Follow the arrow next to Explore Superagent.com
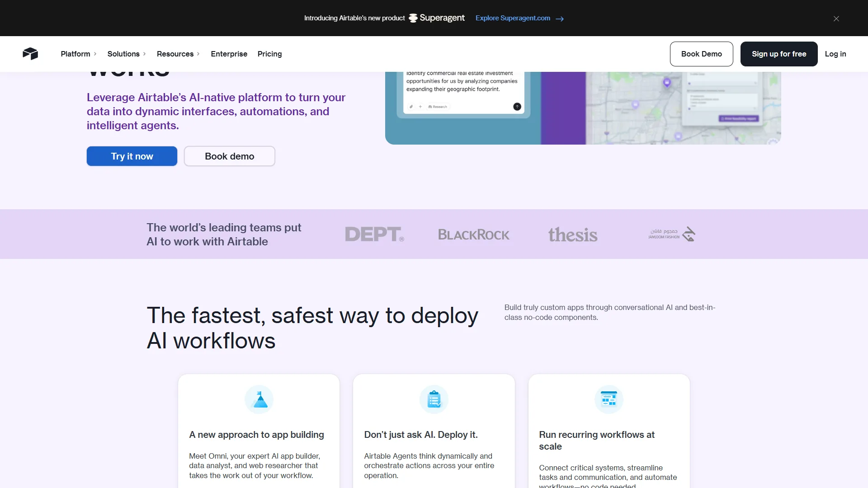868x488 pixels. click(560, 19)
